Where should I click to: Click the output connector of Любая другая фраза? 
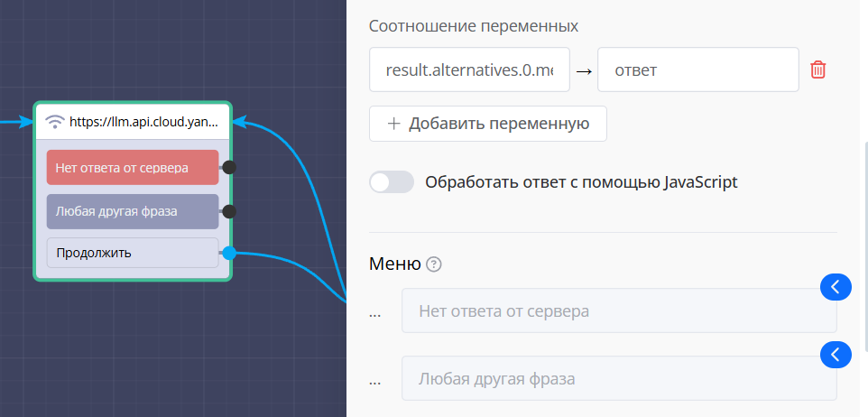[x=229, y=211]
